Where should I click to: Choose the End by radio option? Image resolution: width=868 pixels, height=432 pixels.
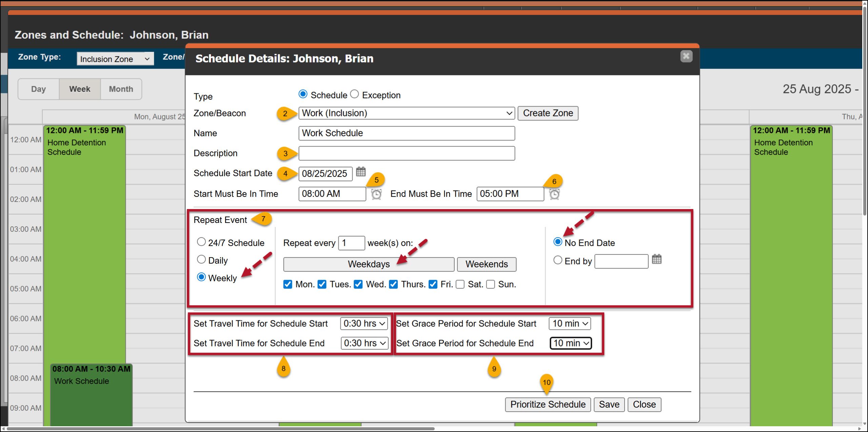click(557, 260)
